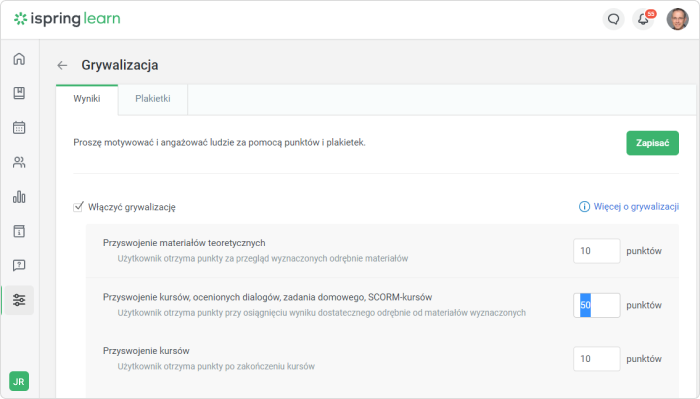Select the Wyniki tab
The image size is (700, 399).
pos(87,99)
